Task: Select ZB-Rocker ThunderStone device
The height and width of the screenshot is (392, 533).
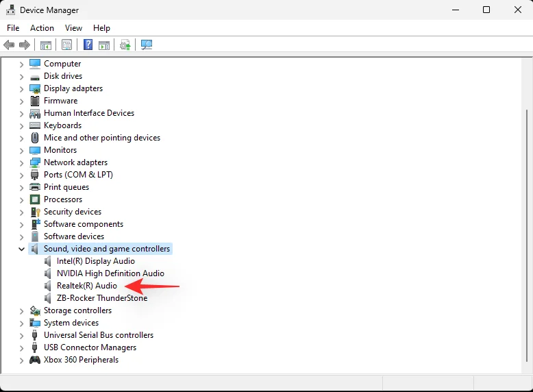Action: click(x=102, y=298)
